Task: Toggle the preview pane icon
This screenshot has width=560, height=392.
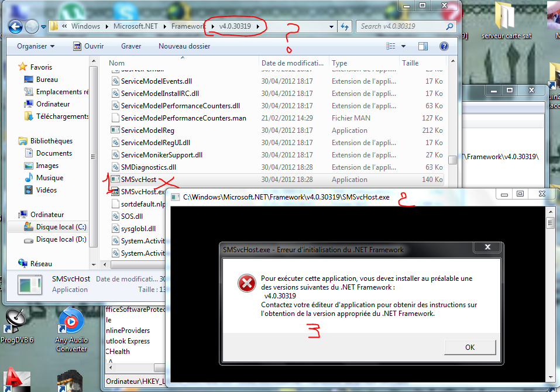Action: [423, 46]
